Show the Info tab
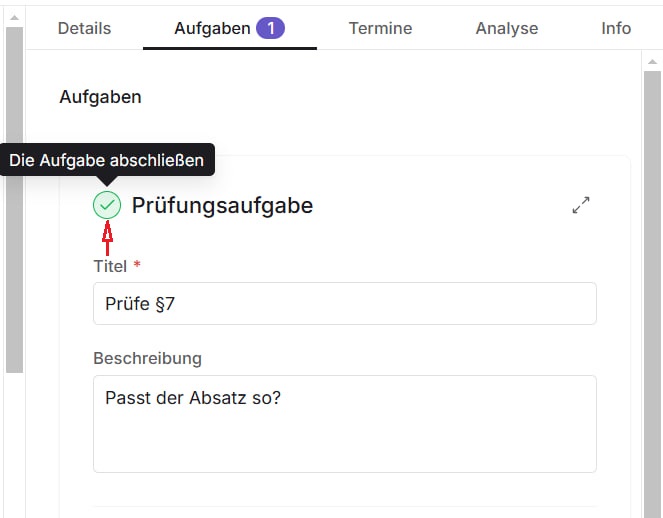The height and width of the screenshot is (518, 663). tap(616, 28)
